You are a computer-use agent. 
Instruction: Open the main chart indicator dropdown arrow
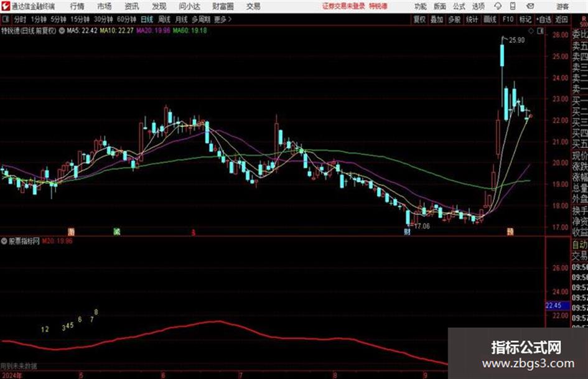pos(62,30)
